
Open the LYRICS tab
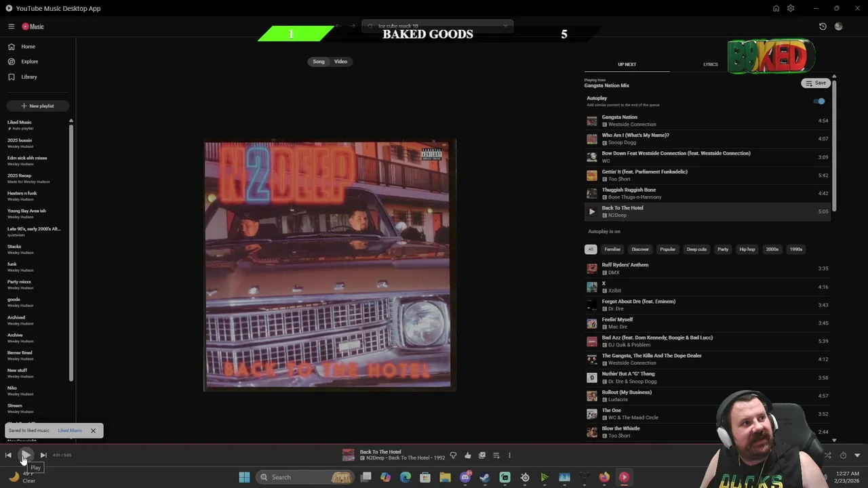coord(710,64)
